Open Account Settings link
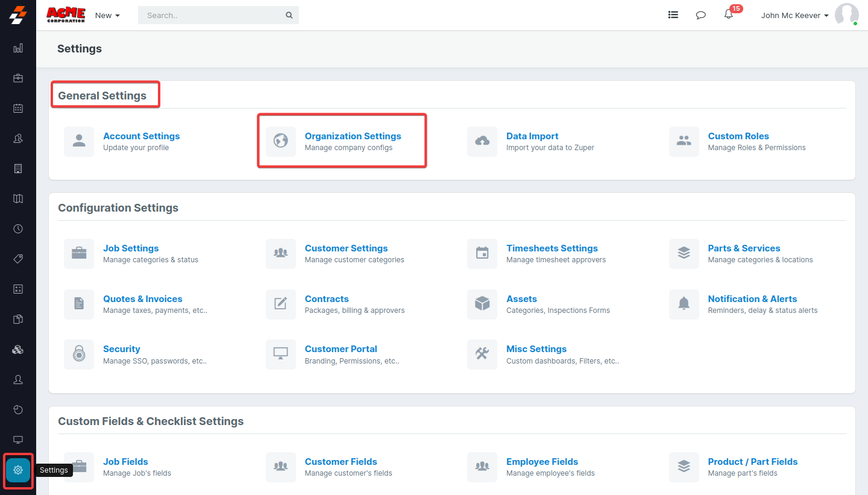The image size is (868, 495). pos(141,136)
